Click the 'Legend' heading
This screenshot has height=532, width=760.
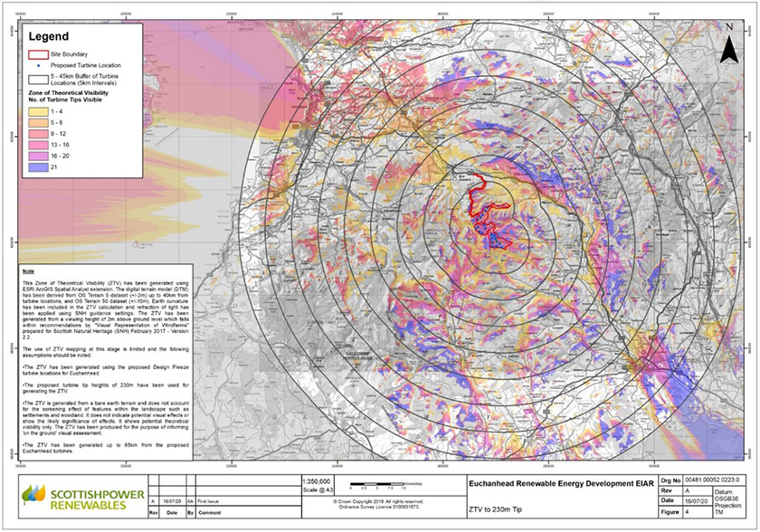49,36
